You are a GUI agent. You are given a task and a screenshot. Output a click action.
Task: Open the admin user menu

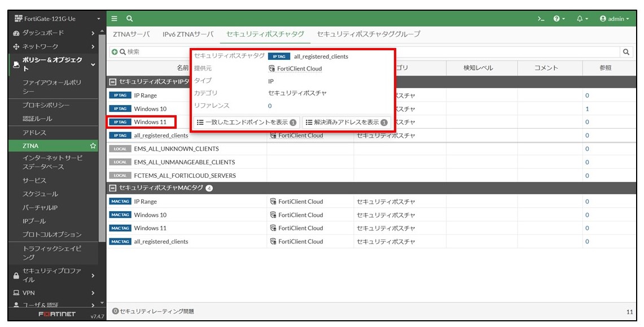click(x=615, y=19)
